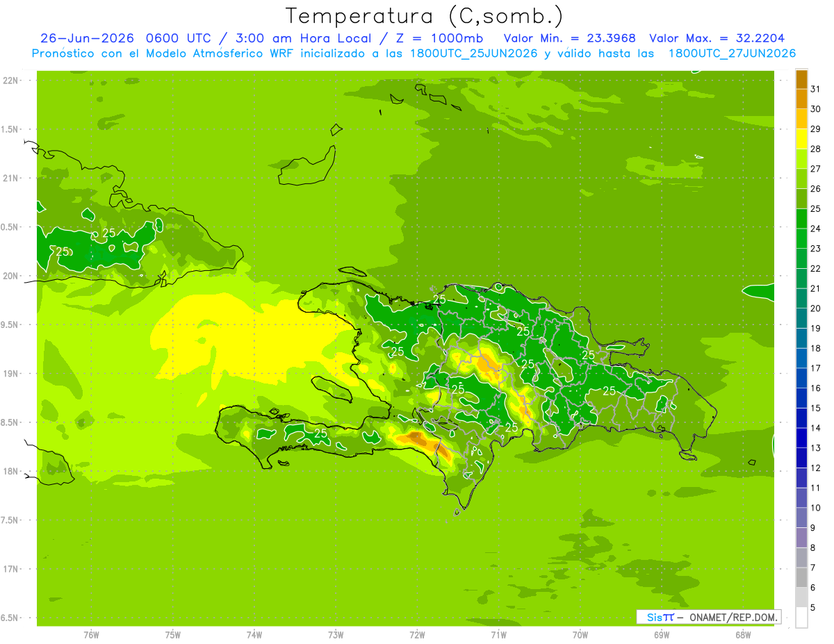834x644 pixels.
Task: Click the "69W" longitude label
Action: (662, 634)
